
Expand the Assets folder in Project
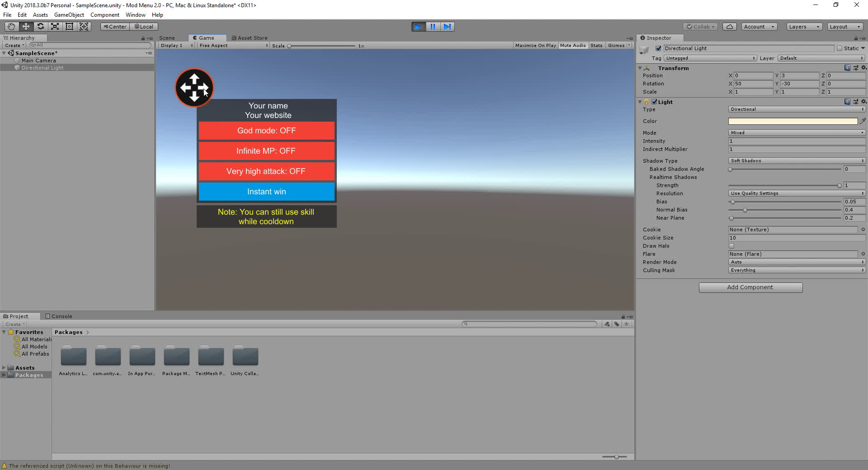4,368
